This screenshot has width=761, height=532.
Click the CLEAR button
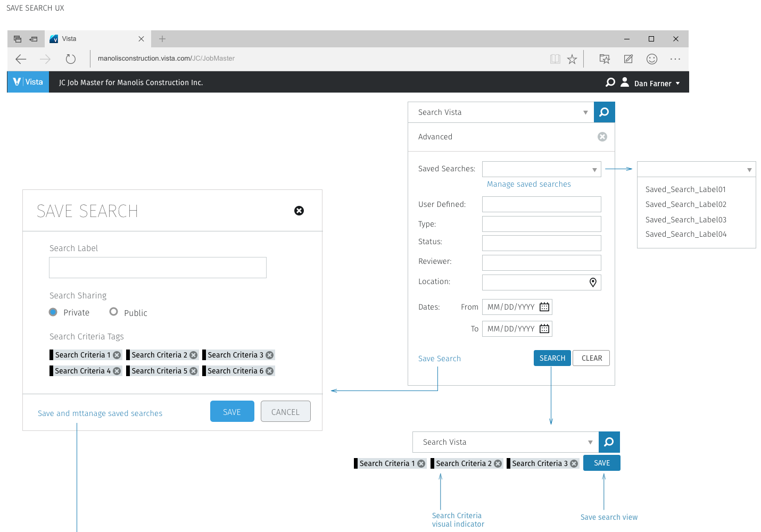pyautogui.click(x=592, y=358)
